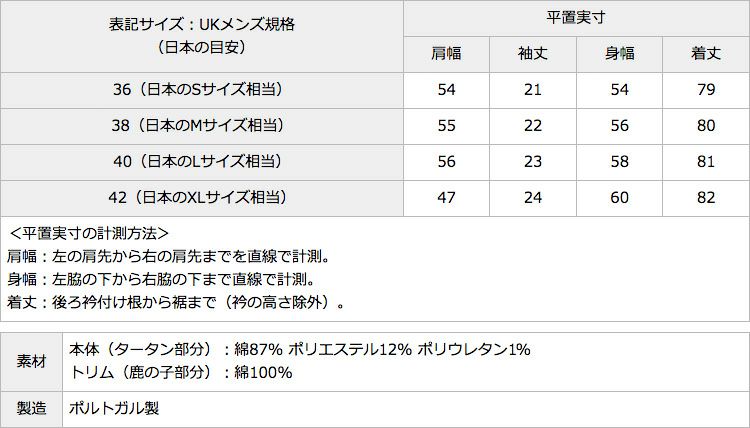Image resolution: width=750 pixels, height=428 pixels.
Task: Select the size 40 (日本のLサイズ相当) row label
Action: click(x=202, y=161)
